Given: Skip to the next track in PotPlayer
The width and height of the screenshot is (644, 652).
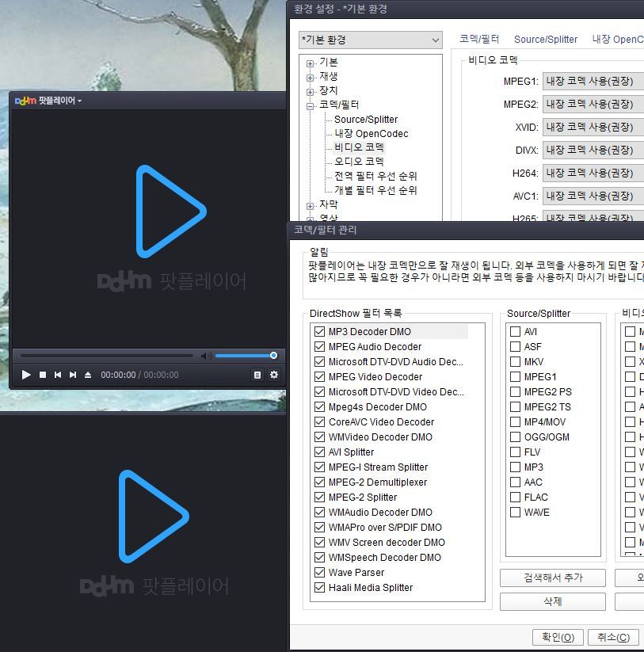Looking at the screenshot, I should coord(73,375).
